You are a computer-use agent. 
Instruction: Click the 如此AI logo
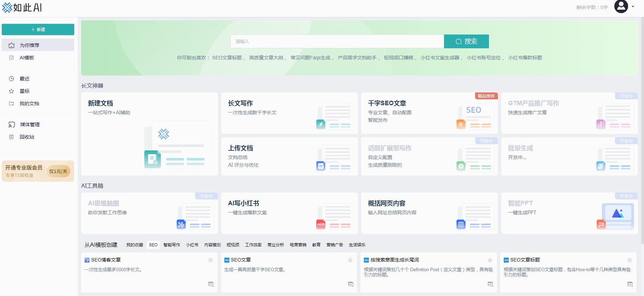click(22, 7)
